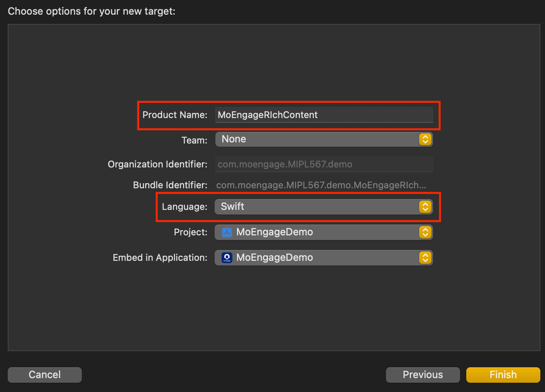Viewport: 545px width, 392px height.
Task: Click the Team dropdown chevron arrows
Action: [x=425, y=139]
